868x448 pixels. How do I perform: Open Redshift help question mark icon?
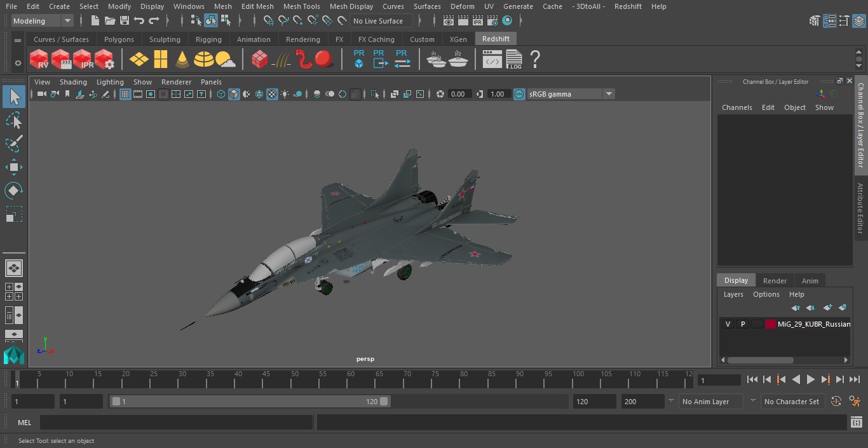[535, 60]
